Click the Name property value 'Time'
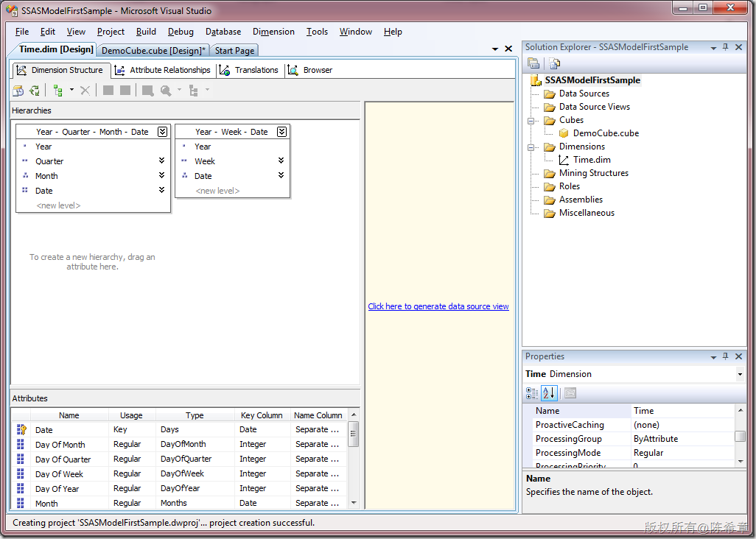The height and width of the screenshot is (539, 756). [x=682, y=411]
